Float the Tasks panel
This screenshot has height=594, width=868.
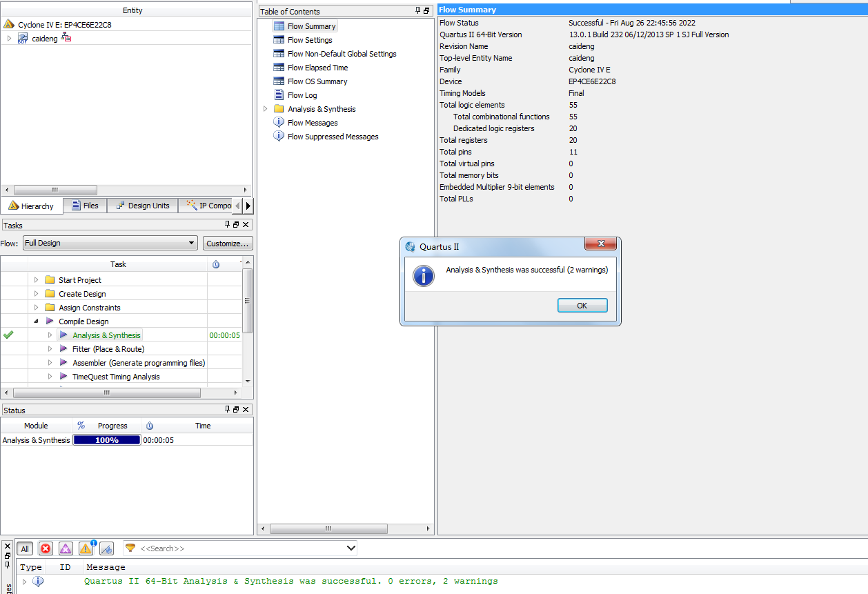(237, 225)
